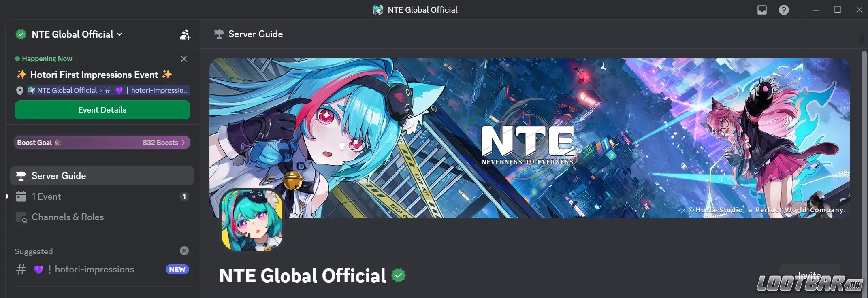Dismiss the Happening Now event card
The height and width of the screenshot is (298, 868).
[184, 59]
